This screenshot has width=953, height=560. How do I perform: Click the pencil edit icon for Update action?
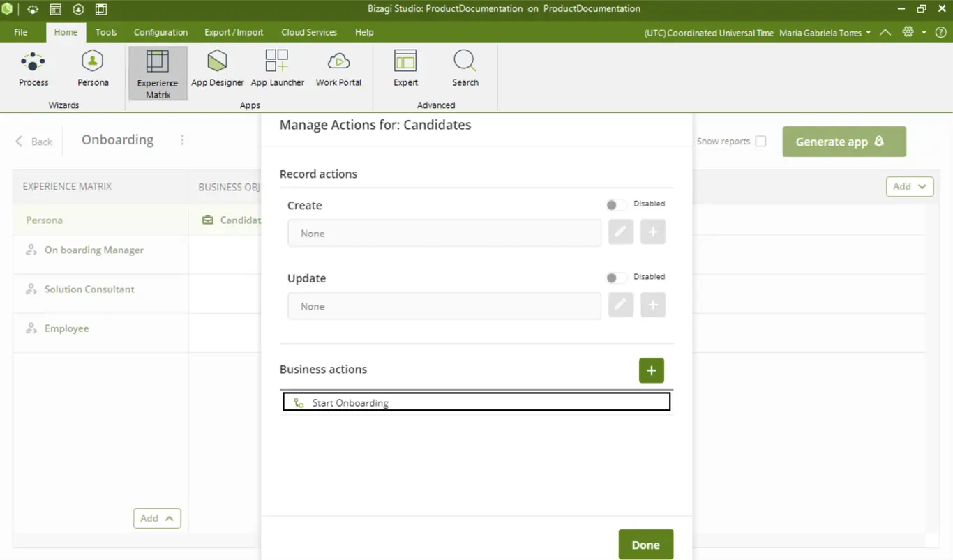pos(621,305)
